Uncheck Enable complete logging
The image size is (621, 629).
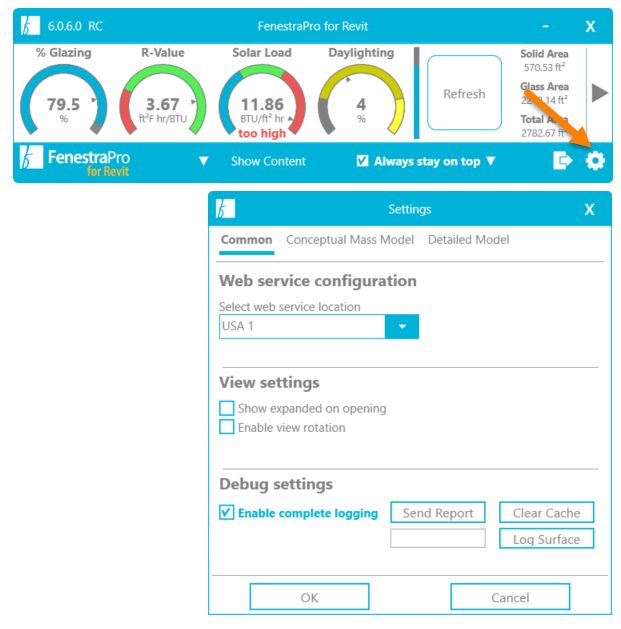(x=227, y=513)
